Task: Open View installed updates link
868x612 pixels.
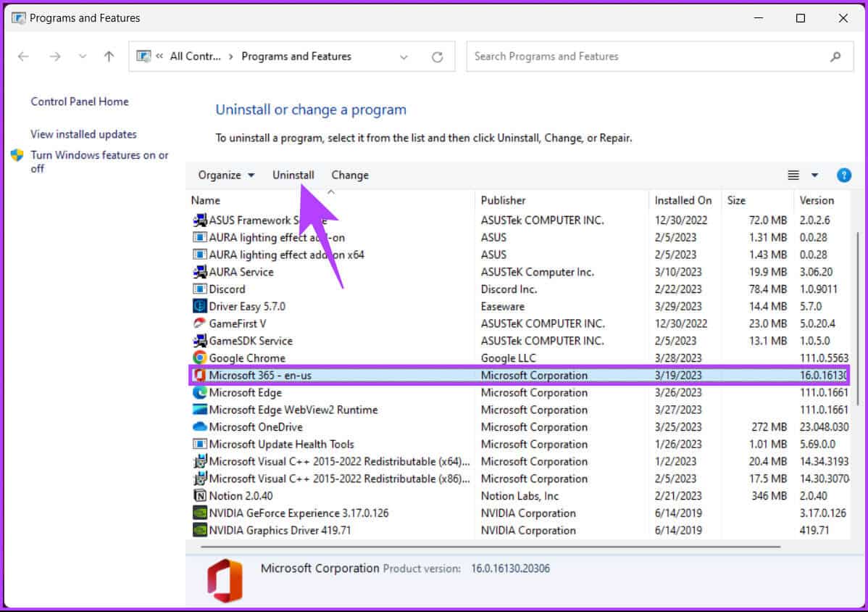Action: point(83,135)
